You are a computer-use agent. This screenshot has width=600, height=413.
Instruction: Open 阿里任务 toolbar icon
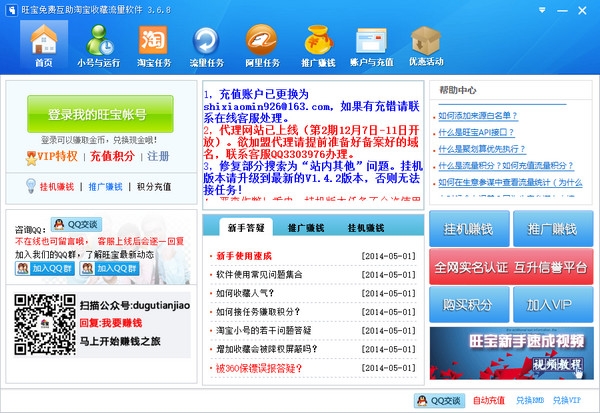pos(262,46)
